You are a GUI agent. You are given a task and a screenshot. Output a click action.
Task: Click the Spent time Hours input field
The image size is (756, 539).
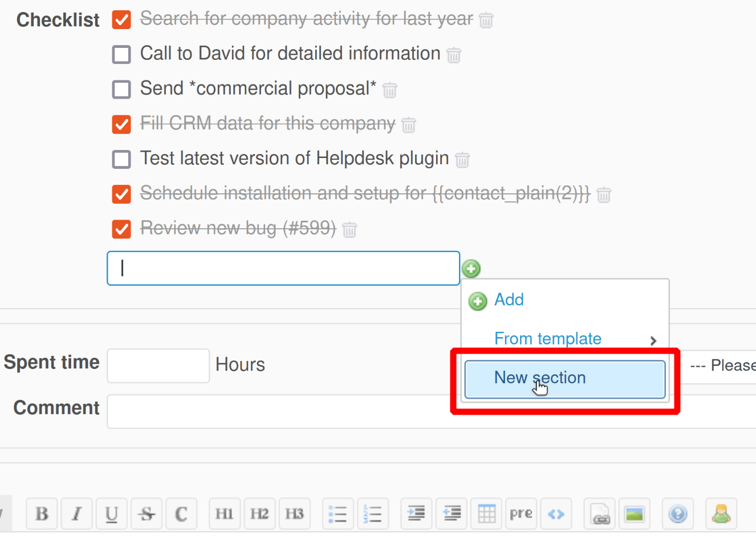click(x=158, y=366)
